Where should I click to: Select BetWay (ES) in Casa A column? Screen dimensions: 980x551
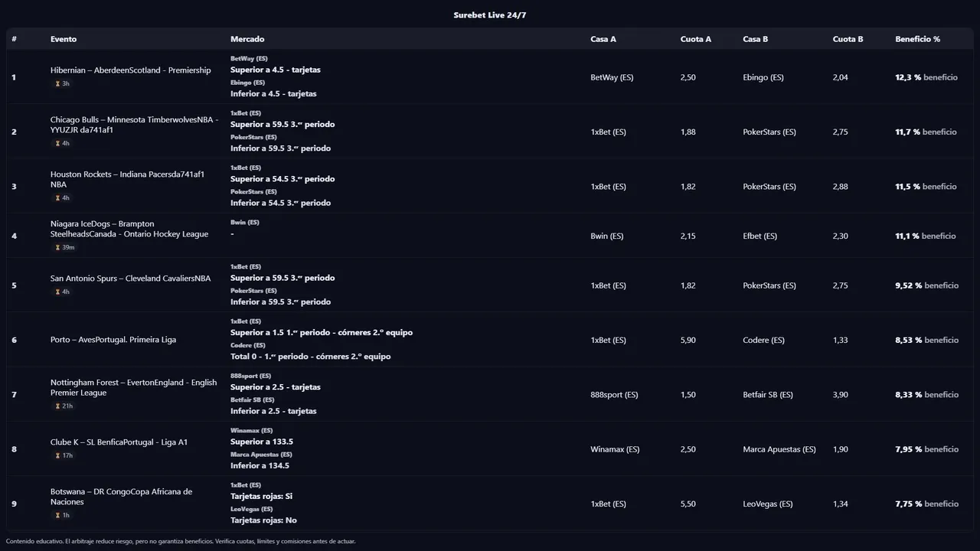coord(612,78)
